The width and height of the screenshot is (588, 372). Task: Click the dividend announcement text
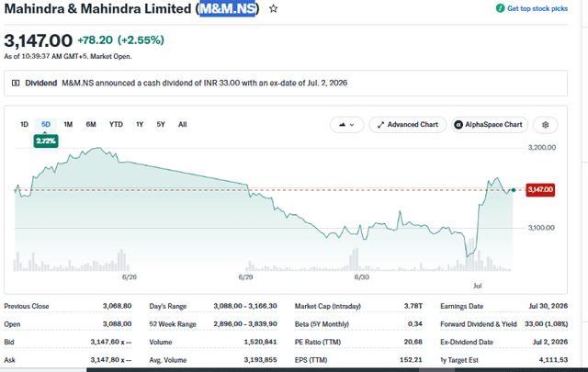click(x=204, y=83)
